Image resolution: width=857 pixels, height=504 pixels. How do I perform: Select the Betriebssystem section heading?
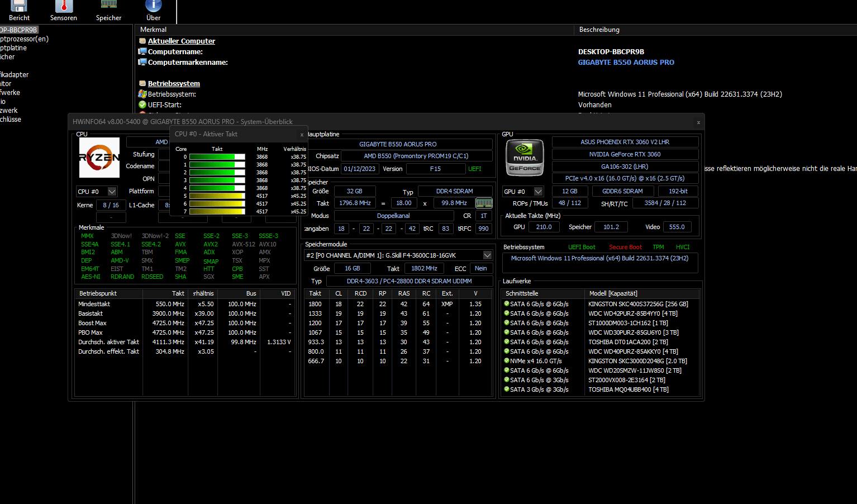pyautogui.click(x=174, y=84)
